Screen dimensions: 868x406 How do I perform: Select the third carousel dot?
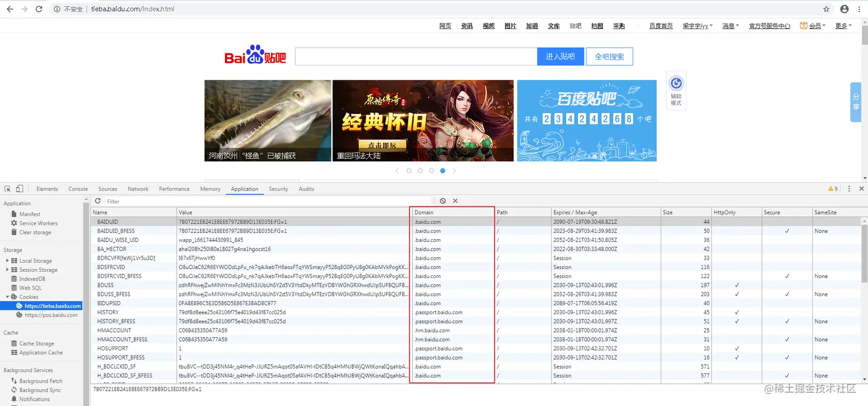click(432, 171)
